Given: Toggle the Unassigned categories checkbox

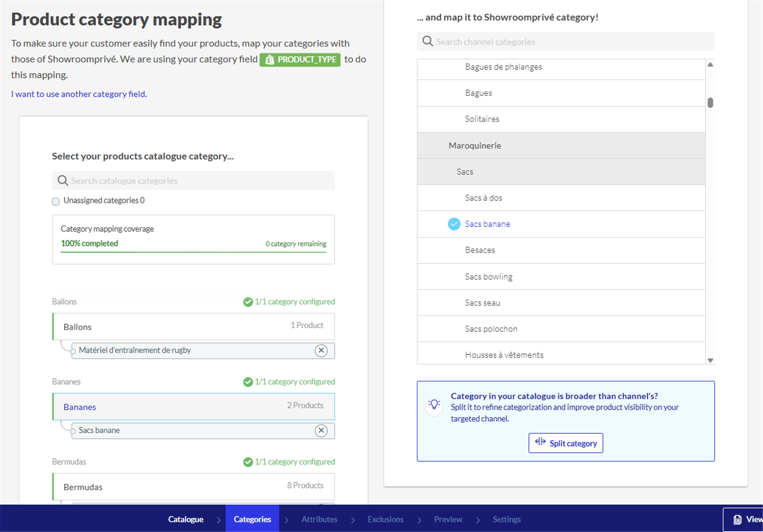Looking at the screenshot, I should coord(56,201).
